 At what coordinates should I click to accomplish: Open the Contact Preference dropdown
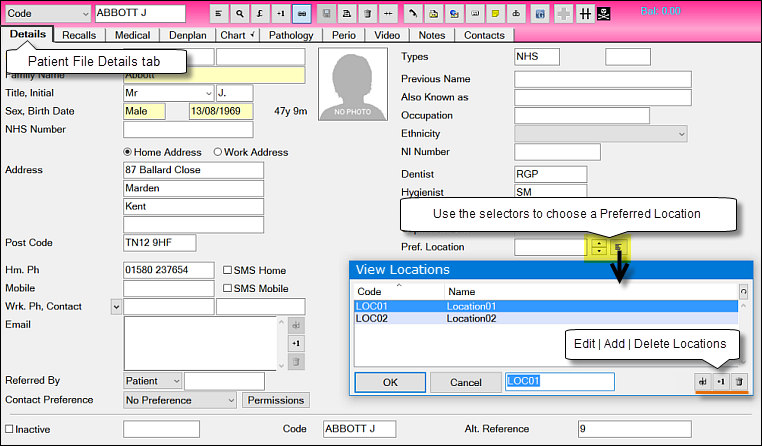180,400
